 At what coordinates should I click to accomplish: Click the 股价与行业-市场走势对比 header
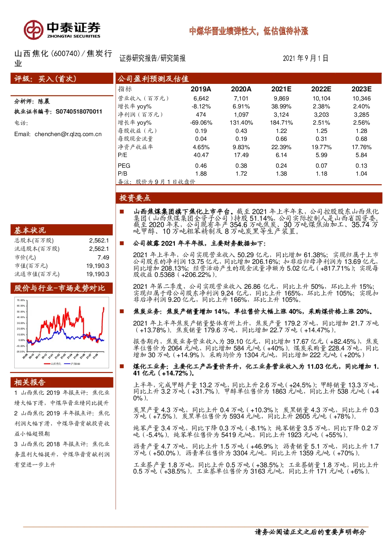click(62, 288)
